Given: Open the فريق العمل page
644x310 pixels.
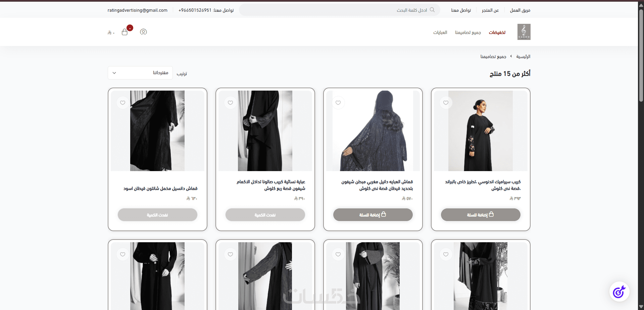Looking at the screenshot, I should tap(520, 10).
